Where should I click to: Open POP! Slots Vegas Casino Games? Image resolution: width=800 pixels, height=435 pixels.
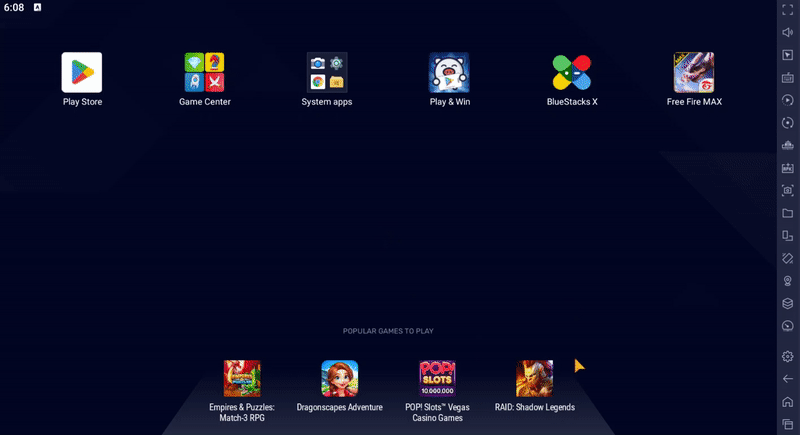click(x=437, y=378)
